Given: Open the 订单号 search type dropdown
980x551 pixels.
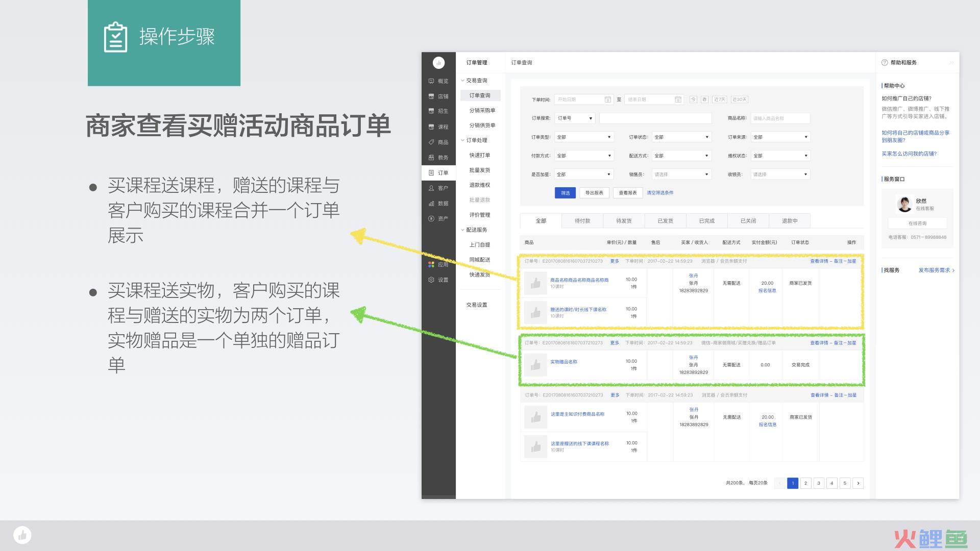Looking at the screenshot, I should point(575,118).
